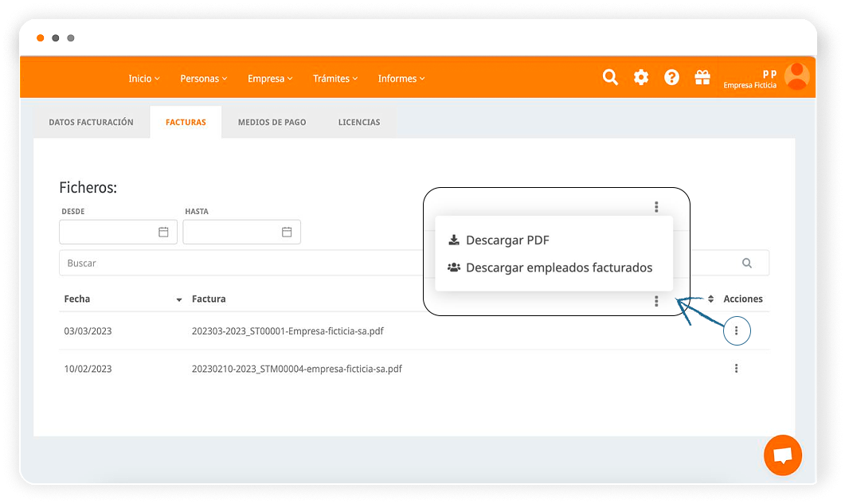Sort table by Fecha column header

pos(77,299)
